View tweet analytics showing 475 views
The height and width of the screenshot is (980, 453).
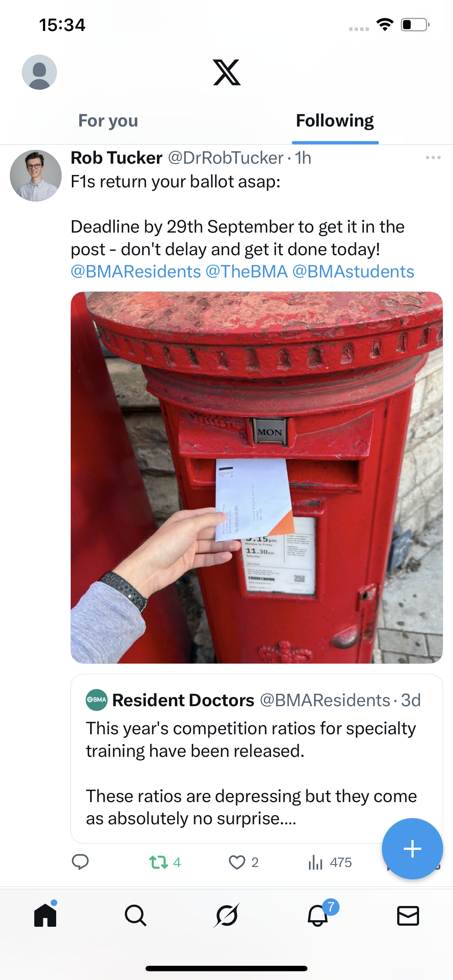(x=330, y=862)
